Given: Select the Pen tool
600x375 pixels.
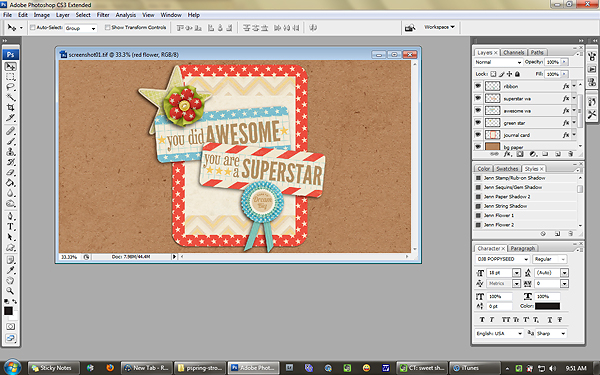Looking at the screenshot, I should [10, 216].
